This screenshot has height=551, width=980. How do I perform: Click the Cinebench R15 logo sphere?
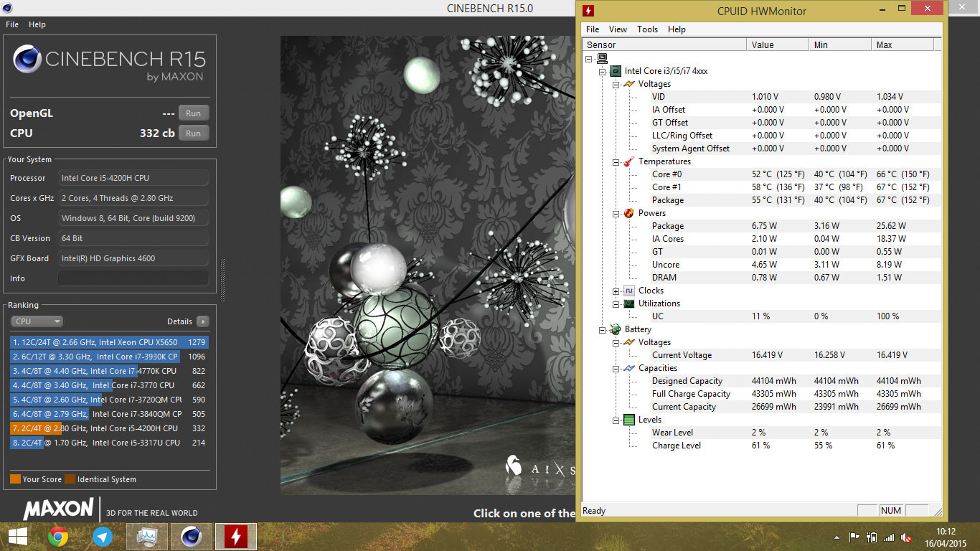tap(27, 59)
